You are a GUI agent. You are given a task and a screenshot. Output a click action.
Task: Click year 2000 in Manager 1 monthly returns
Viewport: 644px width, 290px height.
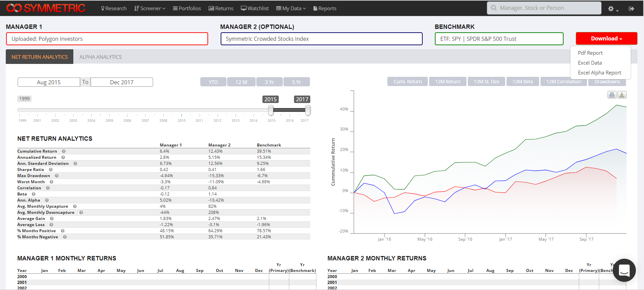tap(22, 277)
